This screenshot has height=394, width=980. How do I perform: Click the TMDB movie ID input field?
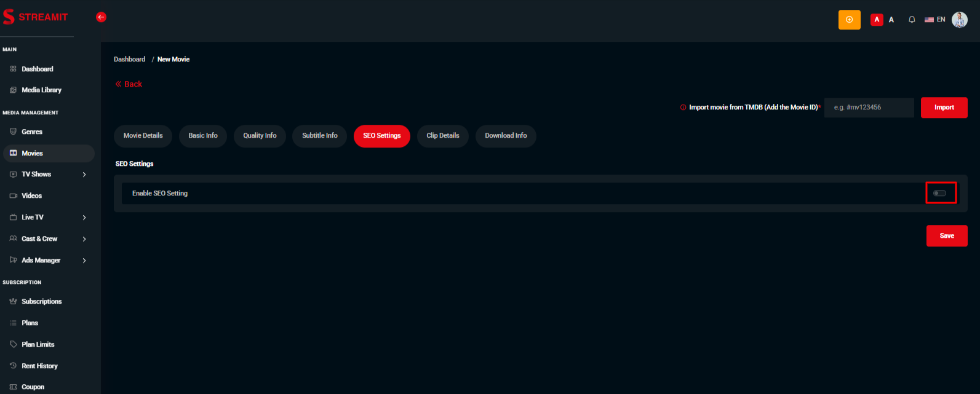[x=869, y=108]
